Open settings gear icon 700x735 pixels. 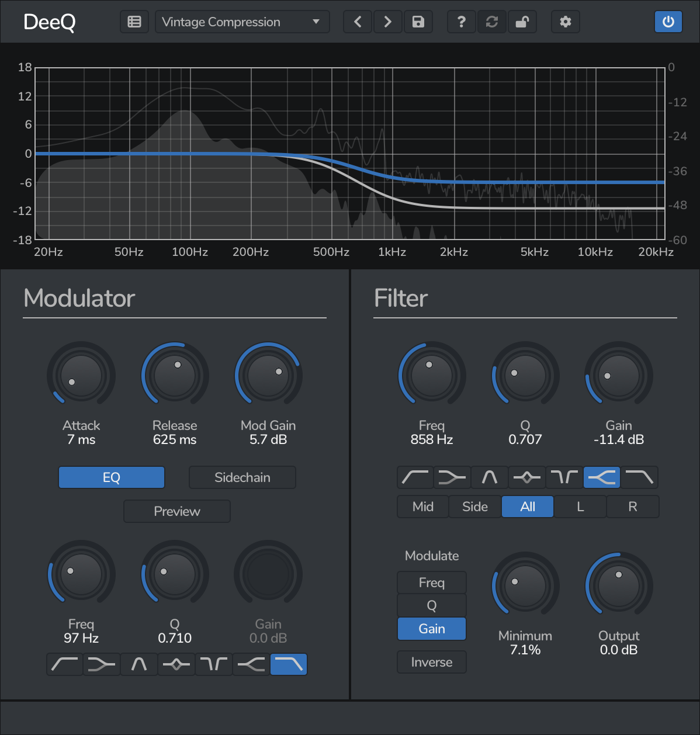(566, 22)
